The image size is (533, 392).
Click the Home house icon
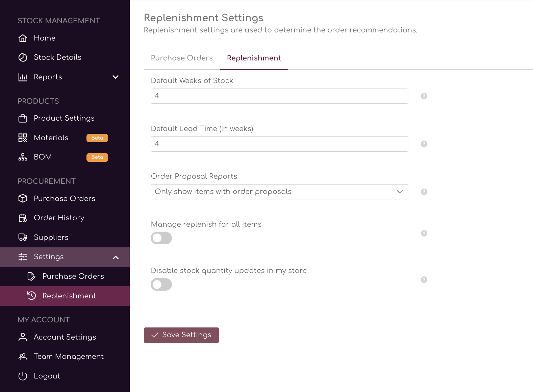pyautogui.click(x=23, y=38)
